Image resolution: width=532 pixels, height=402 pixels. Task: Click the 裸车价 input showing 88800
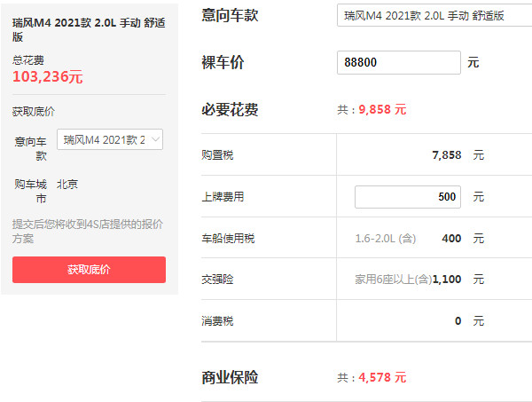tap(398, 63)
